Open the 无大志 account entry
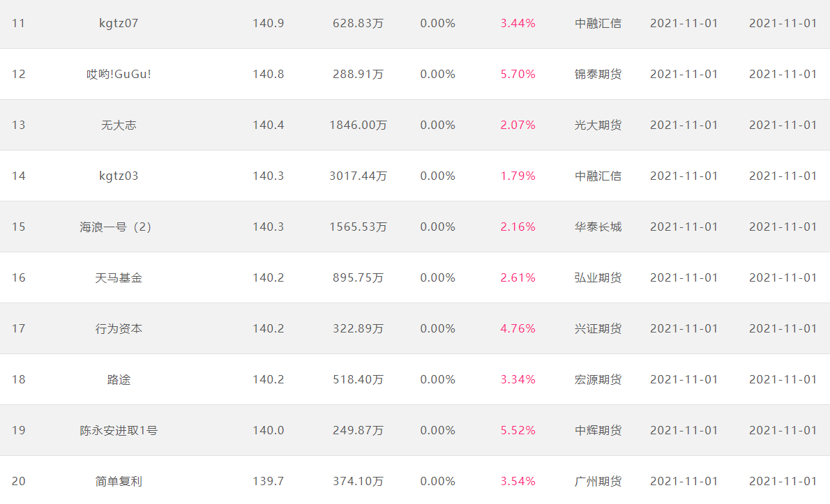The height and width of the screenshot is (504, 830). 119,125
